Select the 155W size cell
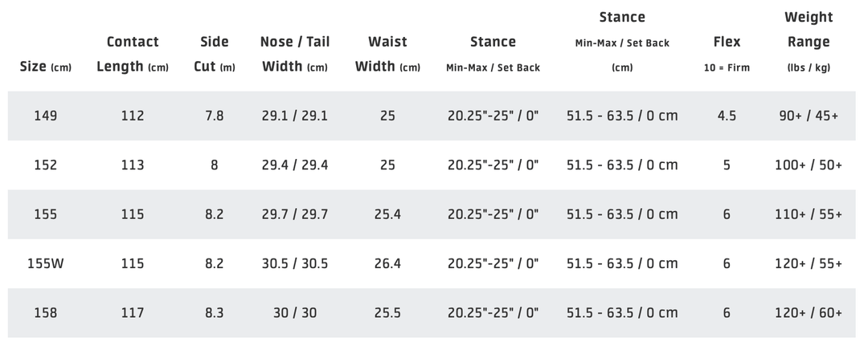Viewport: 868px width, 346px height. click(46, 263)
